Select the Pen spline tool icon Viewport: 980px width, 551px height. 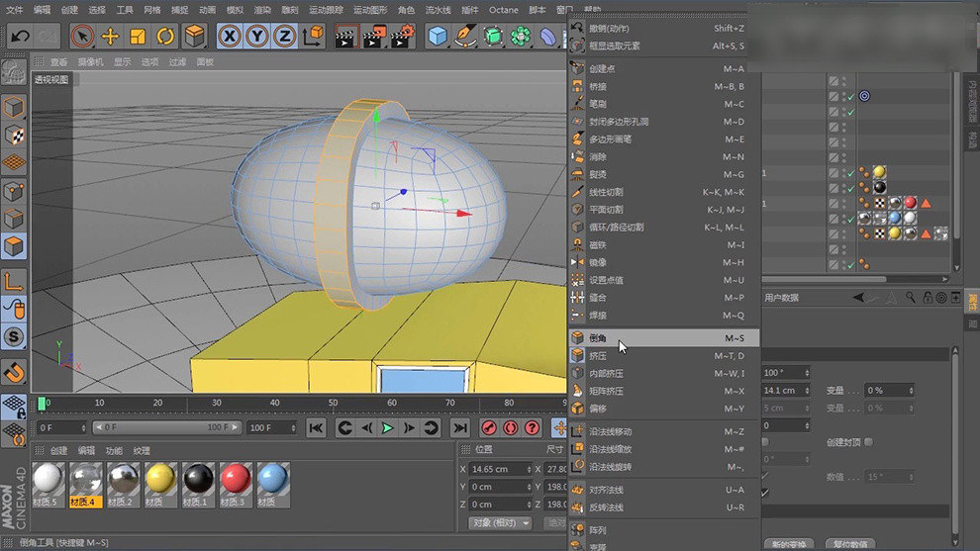tap(465, 37)
